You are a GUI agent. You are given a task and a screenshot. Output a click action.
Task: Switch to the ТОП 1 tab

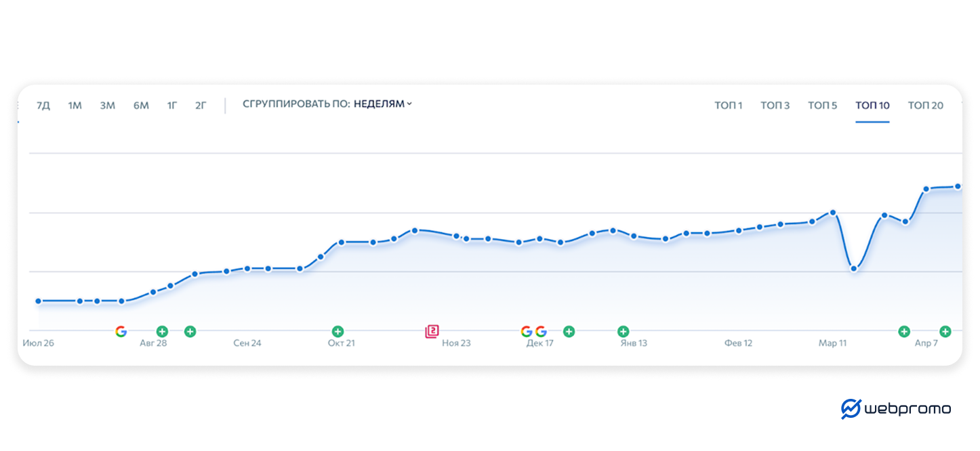point(728,105)
